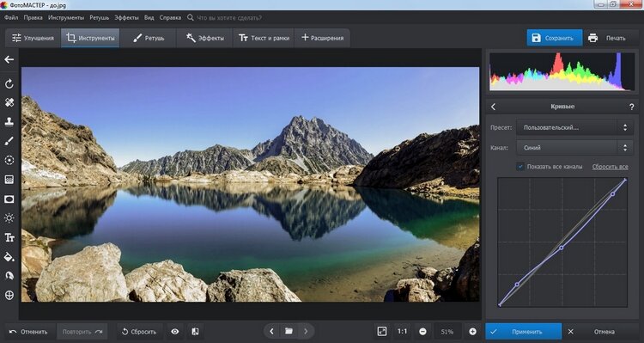This screenshot has width=644, height=343.
Task: Switch to the Эффекты tab
Action: pos(204,38)
